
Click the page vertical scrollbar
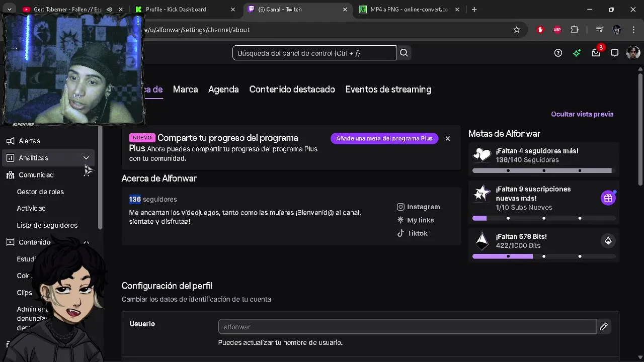click(x=640, y=131)
